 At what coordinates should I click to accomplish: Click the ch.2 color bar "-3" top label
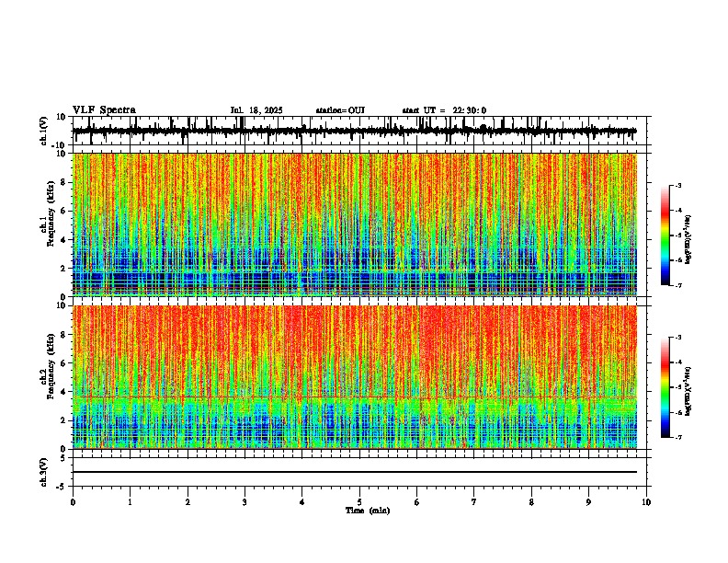pos(677,338)
